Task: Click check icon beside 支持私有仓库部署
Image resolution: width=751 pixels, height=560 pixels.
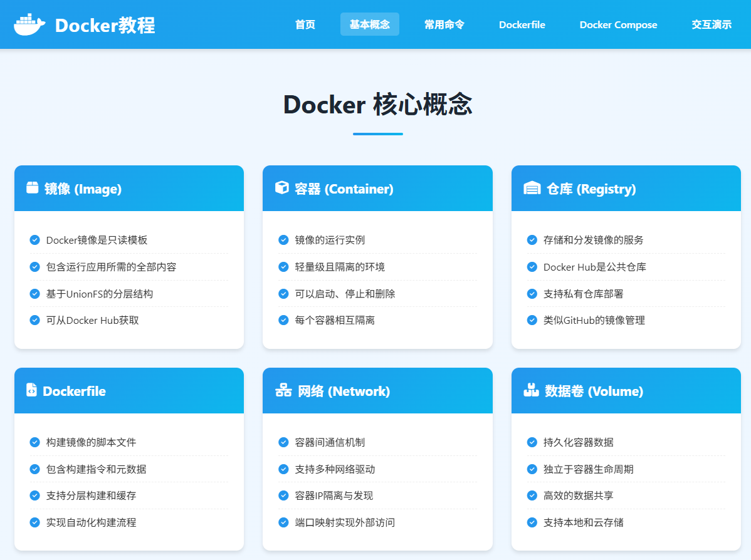Action: 532,293
